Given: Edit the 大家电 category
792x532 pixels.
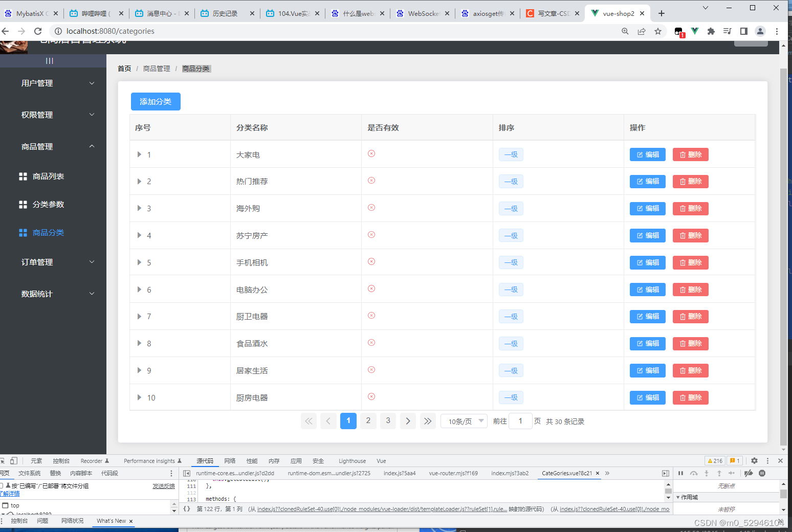Looking at the screenshot, I should 648,154.
